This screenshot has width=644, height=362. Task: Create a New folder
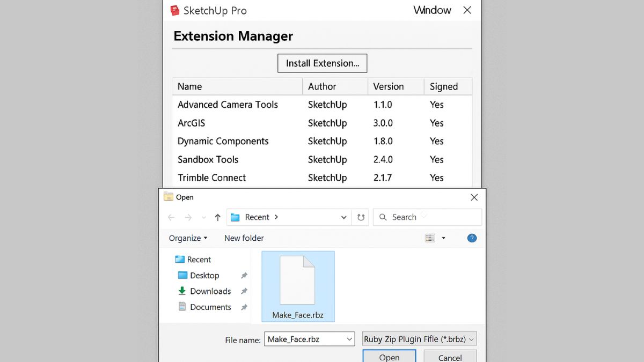[x=244, y=238]
